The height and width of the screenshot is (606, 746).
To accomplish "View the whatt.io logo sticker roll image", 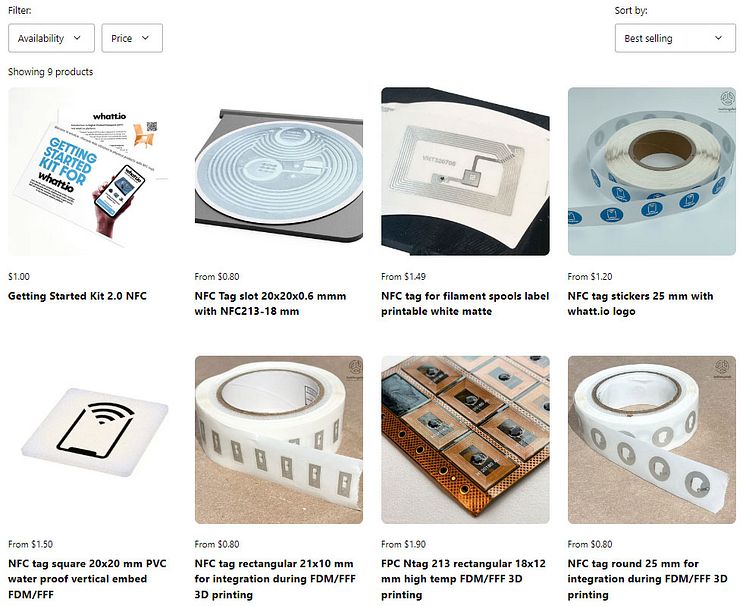I will [652, 171].
